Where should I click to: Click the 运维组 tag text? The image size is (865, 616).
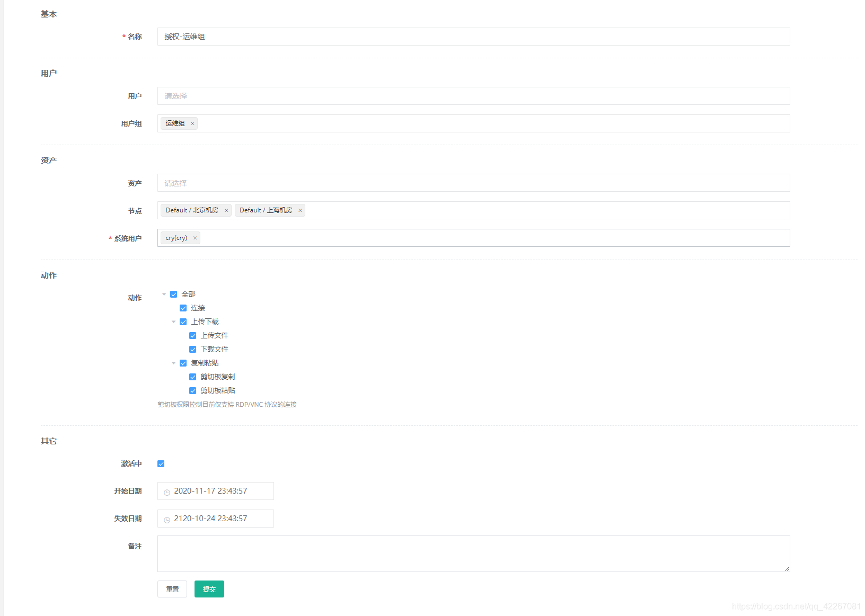point(175,123)
